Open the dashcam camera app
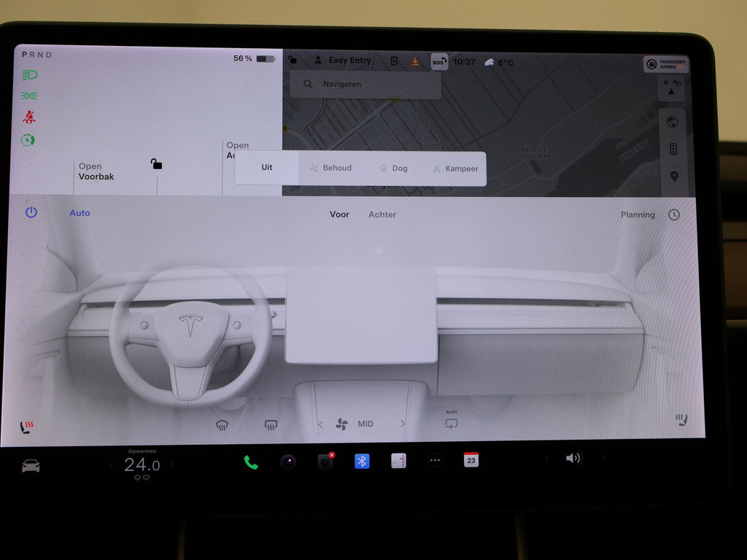 tap(325, 461)
